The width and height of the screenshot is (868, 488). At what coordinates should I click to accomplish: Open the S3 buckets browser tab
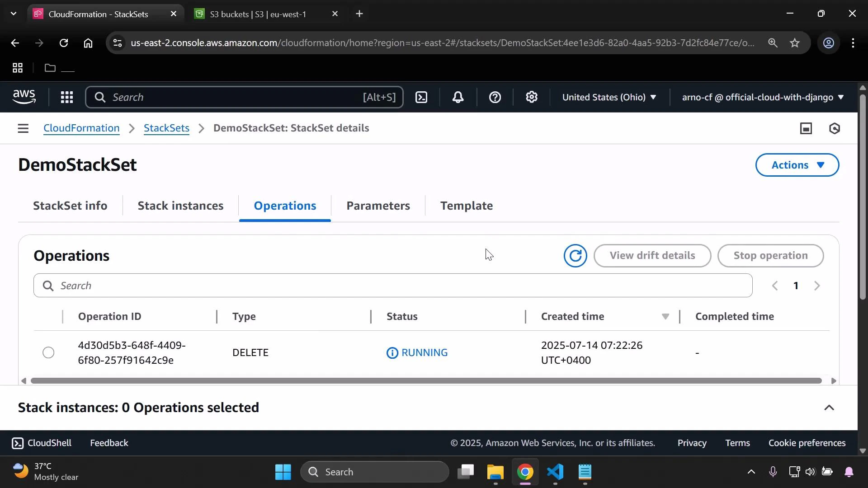coord(258,14)
